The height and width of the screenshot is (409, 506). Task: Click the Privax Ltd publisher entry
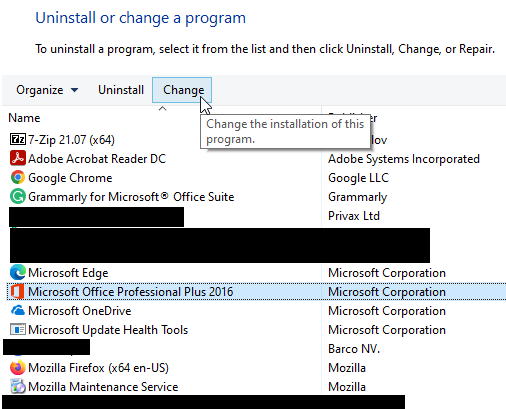(x=354, y=216)
